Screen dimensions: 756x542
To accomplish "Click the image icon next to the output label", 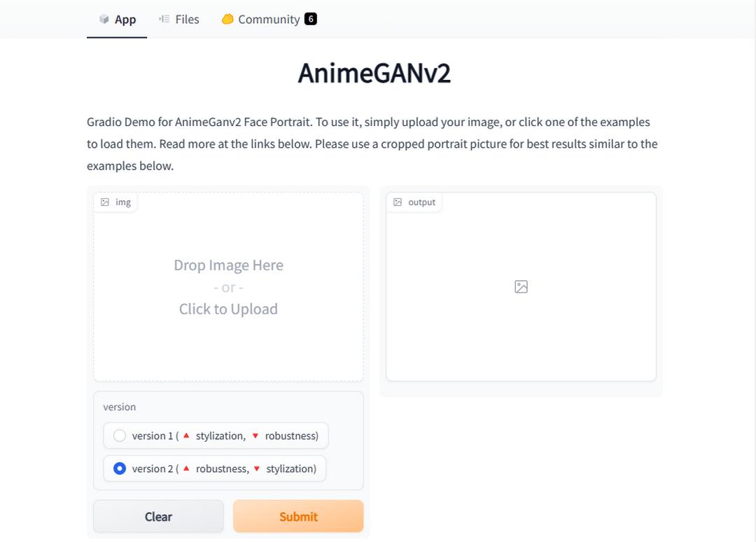I will [398, 202].
